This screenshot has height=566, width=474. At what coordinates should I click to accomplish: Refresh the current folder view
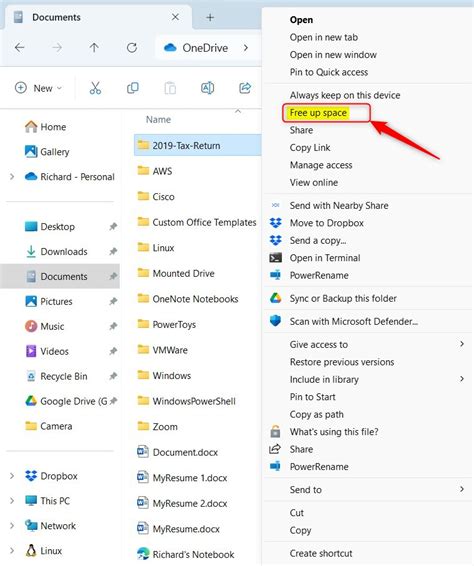pyautogui.click(x=132, y=47)
